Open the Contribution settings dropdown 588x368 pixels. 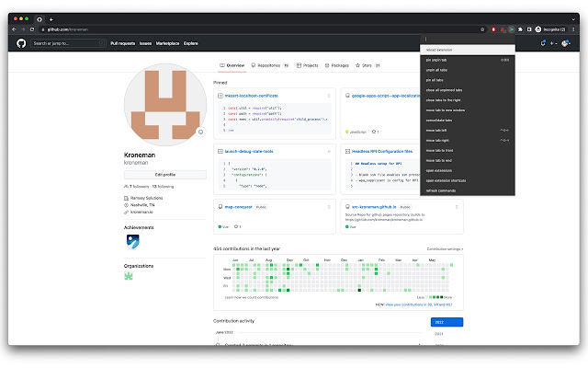coord(445,249)
